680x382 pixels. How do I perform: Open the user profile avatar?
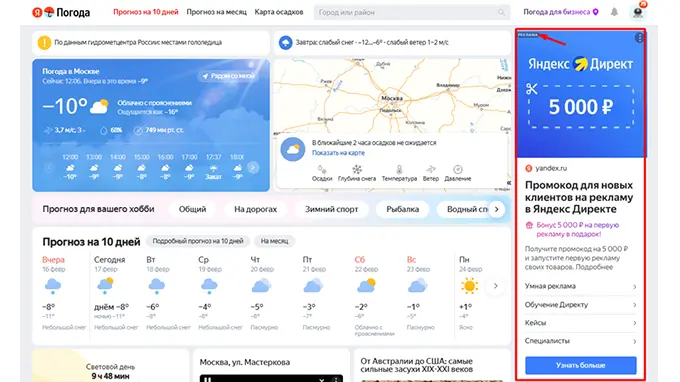(x=638, y=12)
